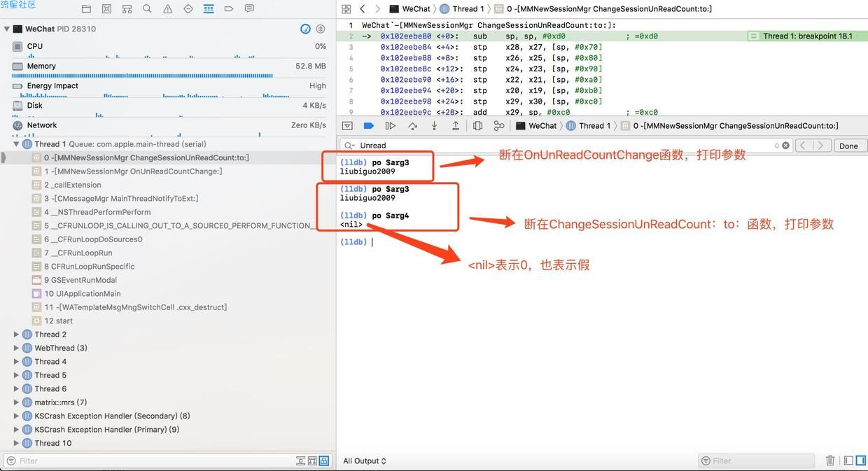Click WeChat in debug bar path

pos(536,126)
